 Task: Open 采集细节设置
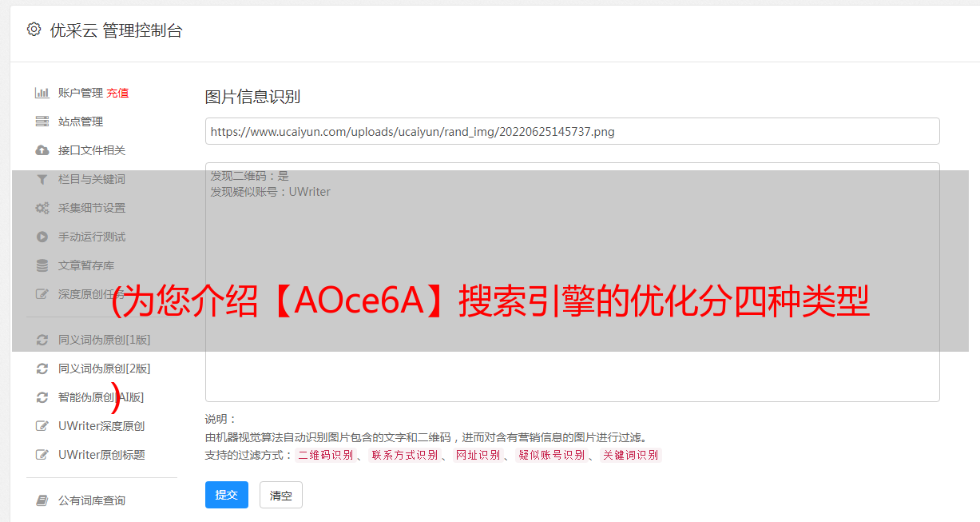92,208
